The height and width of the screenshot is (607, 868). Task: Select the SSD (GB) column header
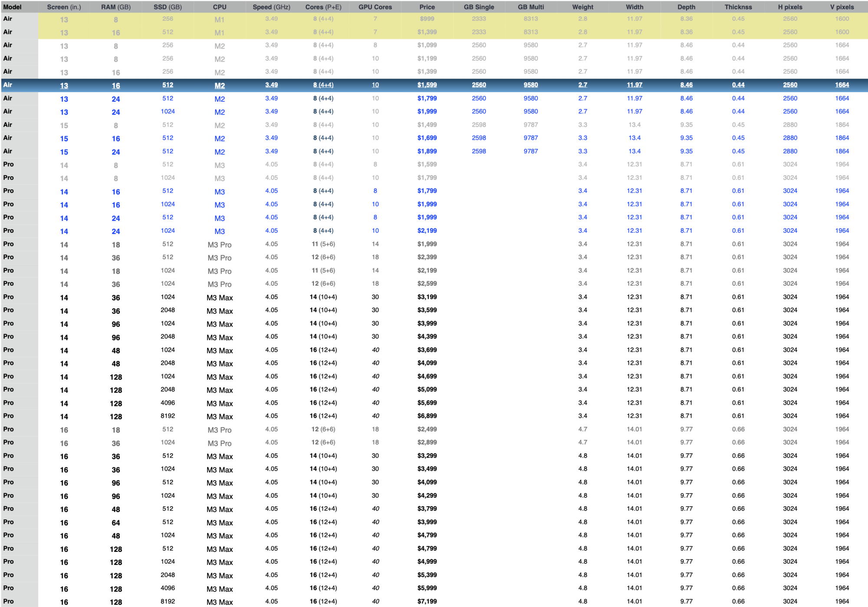pyautogui.click(x=168, y=7)
